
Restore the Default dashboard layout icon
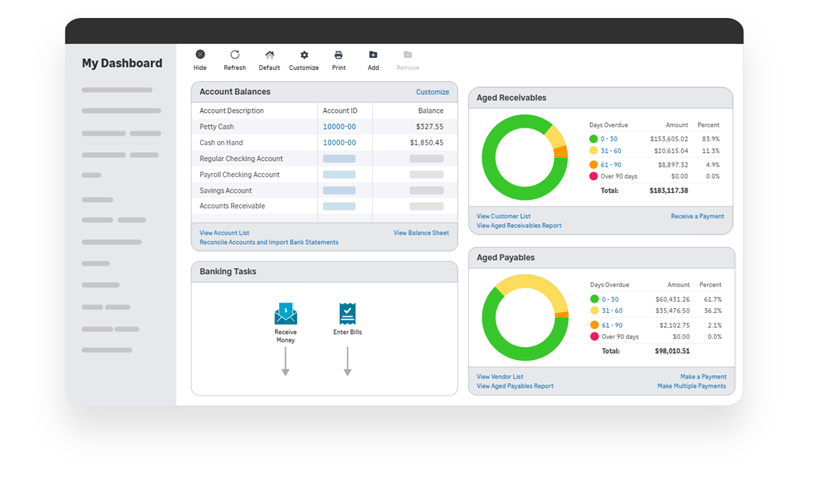[x=270, y=55]
